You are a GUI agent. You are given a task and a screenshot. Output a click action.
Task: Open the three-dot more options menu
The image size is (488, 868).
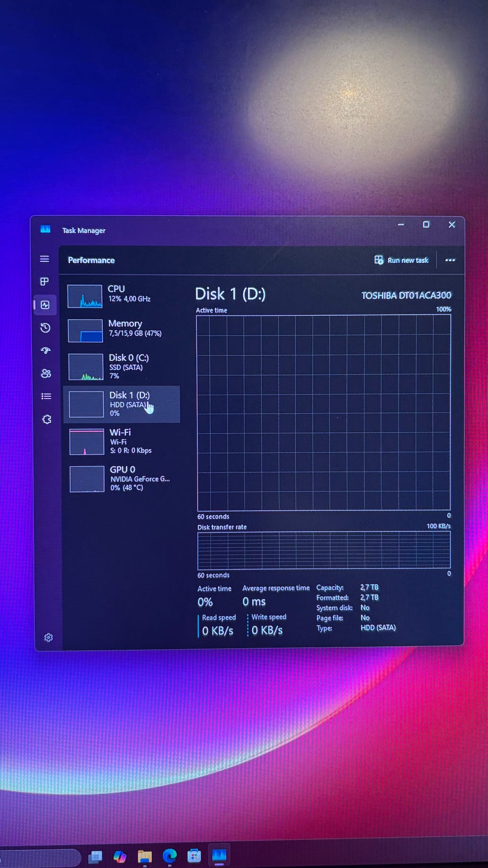point(450,260)
